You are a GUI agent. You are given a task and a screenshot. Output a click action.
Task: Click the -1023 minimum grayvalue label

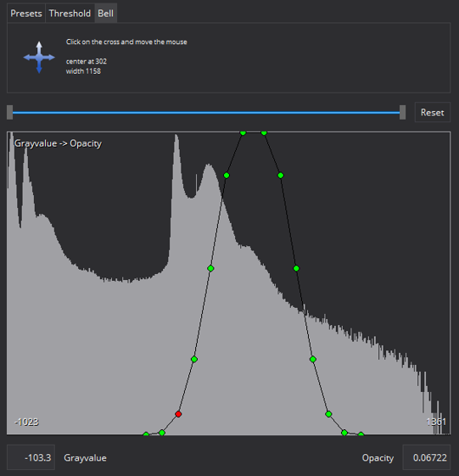(26, 422)
